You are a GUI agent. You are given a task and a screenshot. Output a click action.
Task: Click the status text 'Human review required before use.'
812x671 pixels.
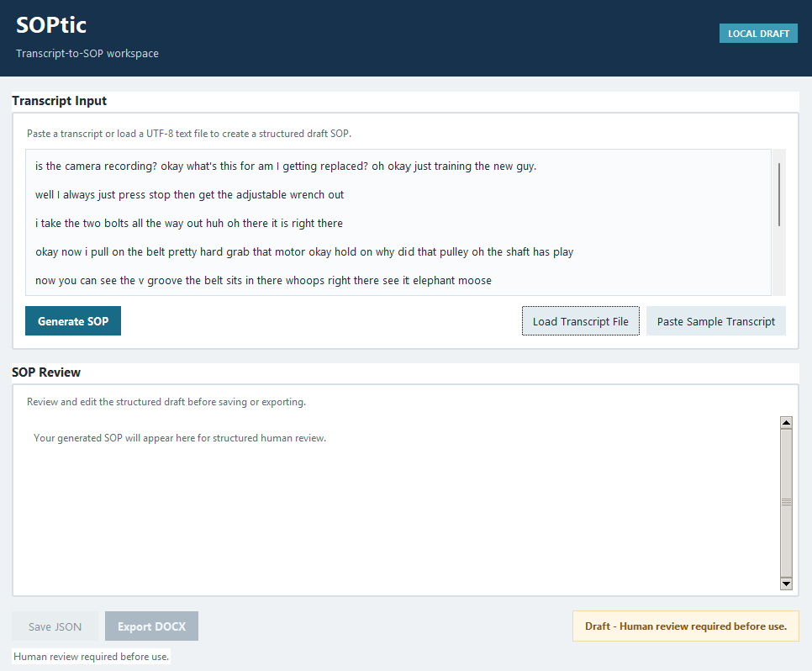(x=91, y=657)
